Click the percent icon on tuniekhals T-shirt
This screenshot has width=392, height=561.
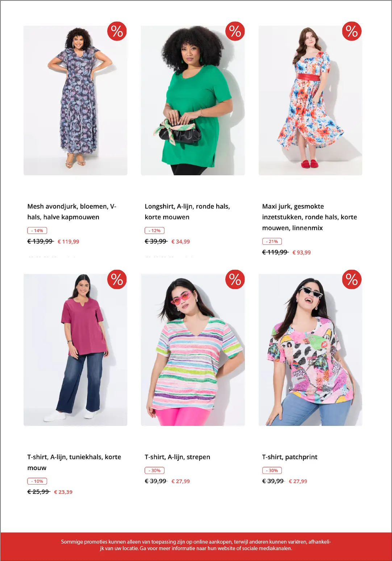[x=117, y=279]
